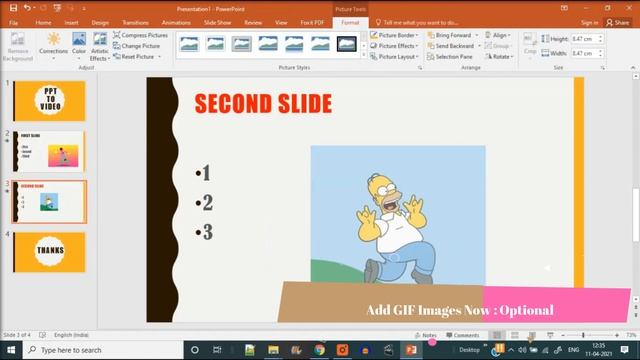The image size is (640, 360).
Task: Switch to the Transitions tab
Action: [x=136, y=22]
